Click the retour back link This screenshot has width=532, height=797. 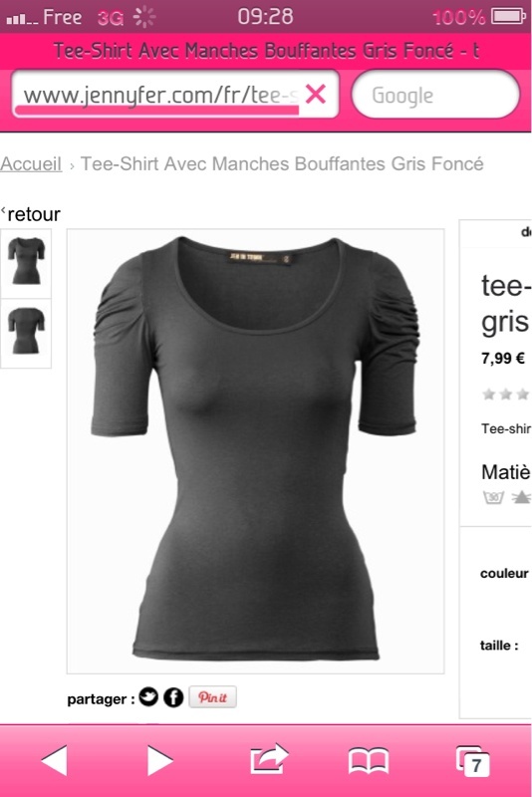pos(31,214)
